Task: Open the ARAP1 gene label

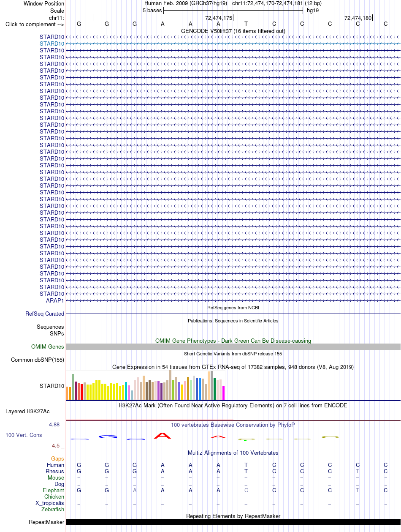Action: coord(55,300)
